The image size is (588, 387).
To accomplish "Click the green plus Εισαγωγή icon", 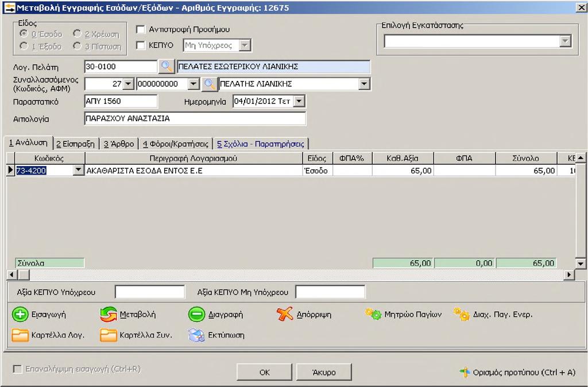I will point(20,314).
